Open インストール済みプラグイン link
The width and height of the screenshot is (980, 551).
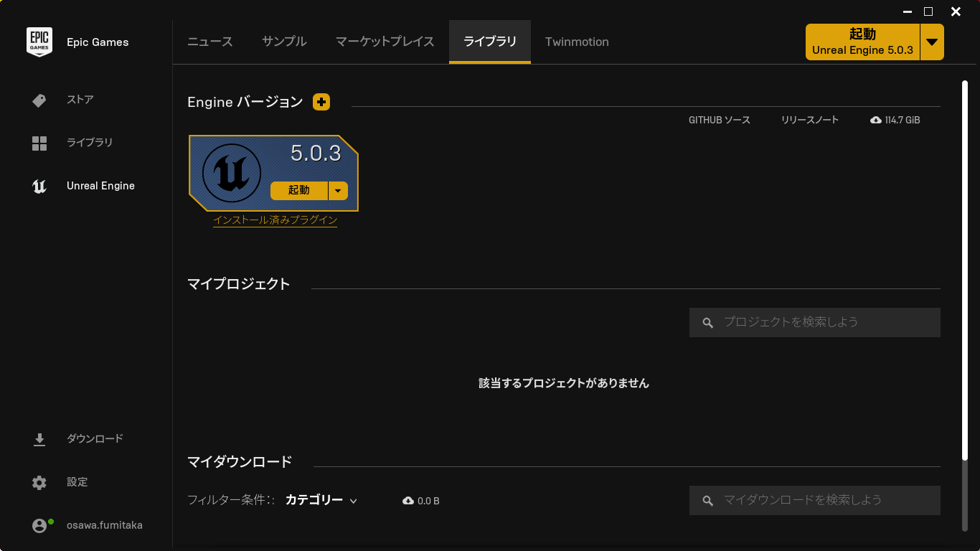[x=275, y=220]
